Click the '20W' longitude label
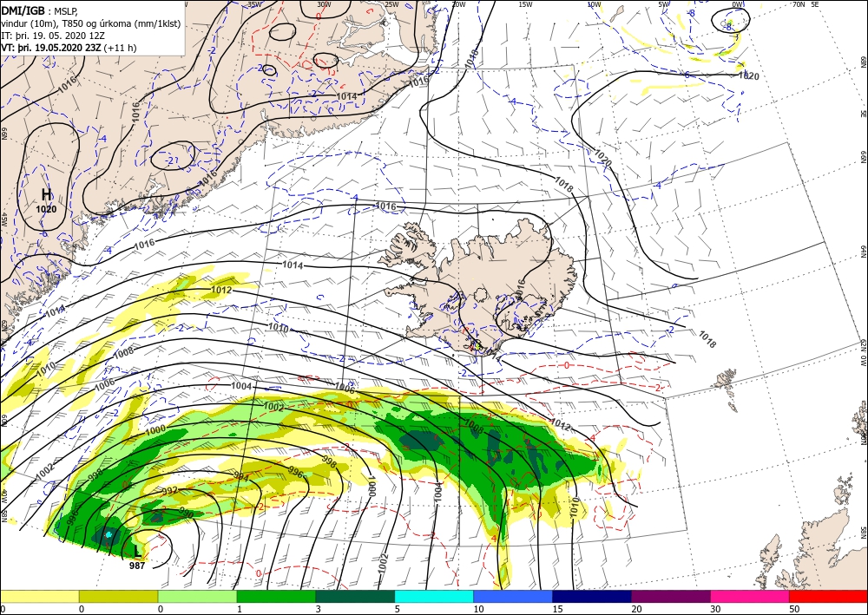This screenshot has height=615, width=868. tap(457, 4)
